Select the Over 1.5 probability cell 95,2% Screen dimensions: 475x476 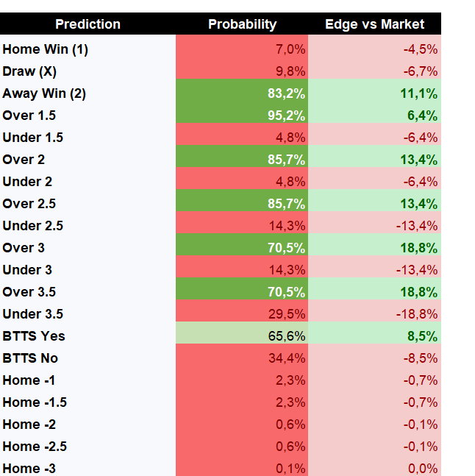tap(242, 116)
